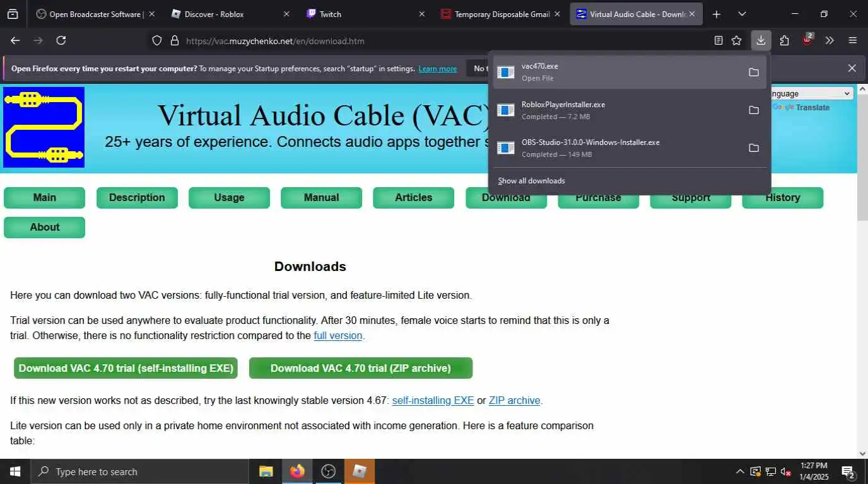This screenshot has width=868, height=484.
Task: Download VAC 4.70 trial ZIP archive
Action: [x=361, y=368]
